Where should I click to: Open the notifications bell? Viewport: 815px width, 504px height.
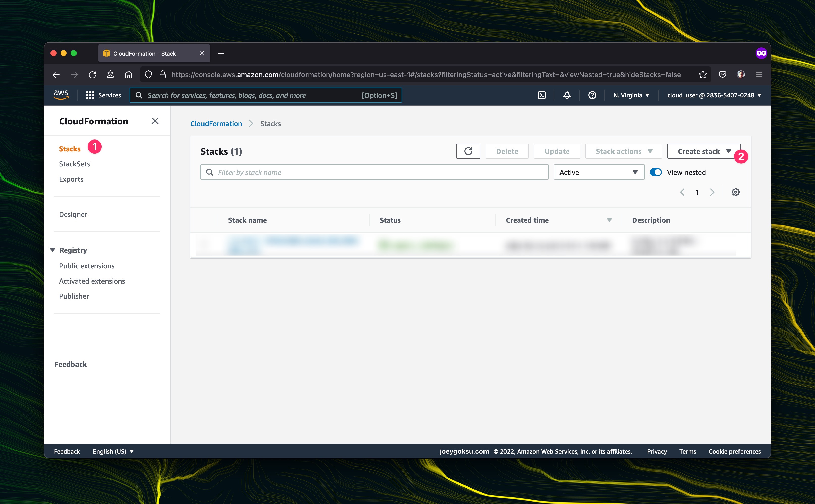[567, 95]
